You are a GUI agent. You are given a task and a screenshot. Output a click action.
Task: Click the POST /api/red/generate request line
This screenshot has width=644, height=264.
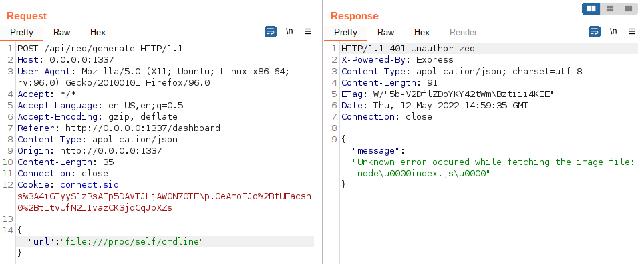100,49
